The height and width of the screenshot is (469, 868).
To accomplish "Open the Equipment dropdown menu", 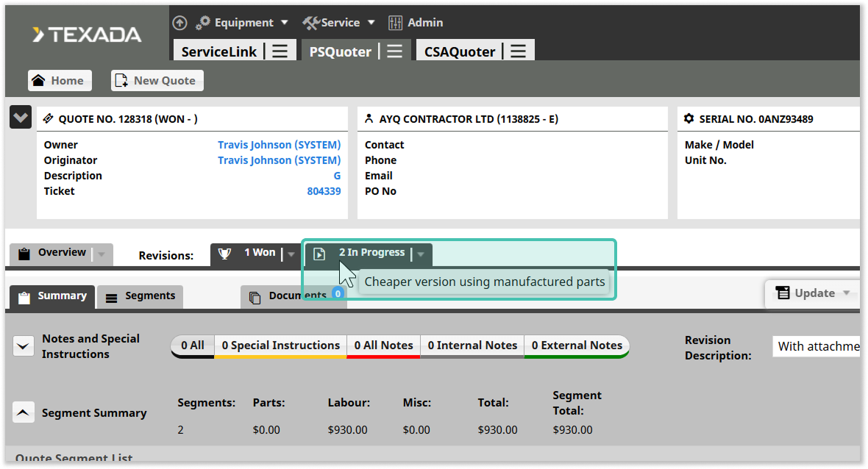I will click(243, 23).
